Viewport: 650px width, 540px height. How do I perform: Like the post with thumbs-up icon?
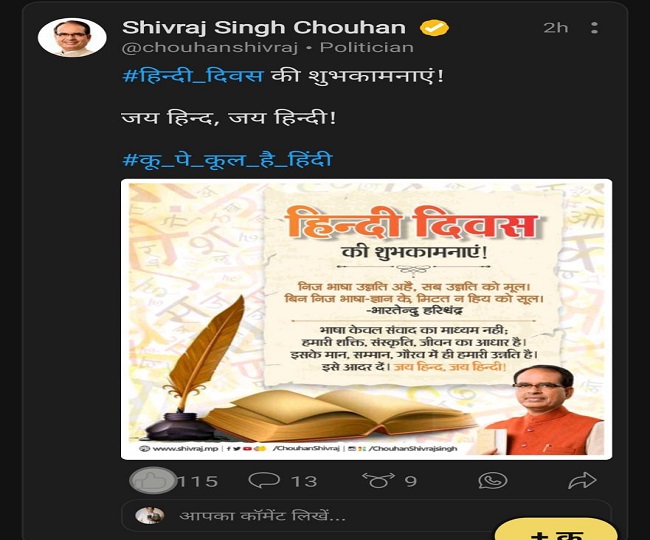(x=153, y=480)
